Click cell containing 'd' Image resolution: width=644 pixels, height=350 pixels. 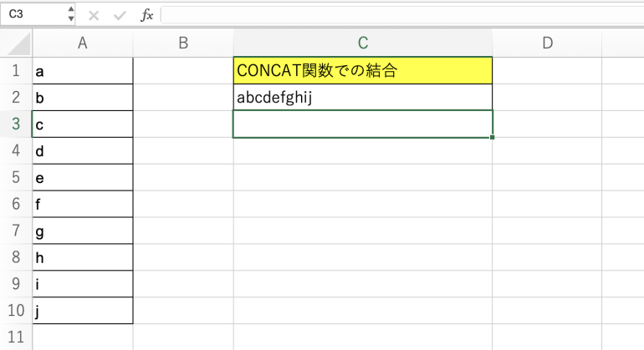[83, 150]
